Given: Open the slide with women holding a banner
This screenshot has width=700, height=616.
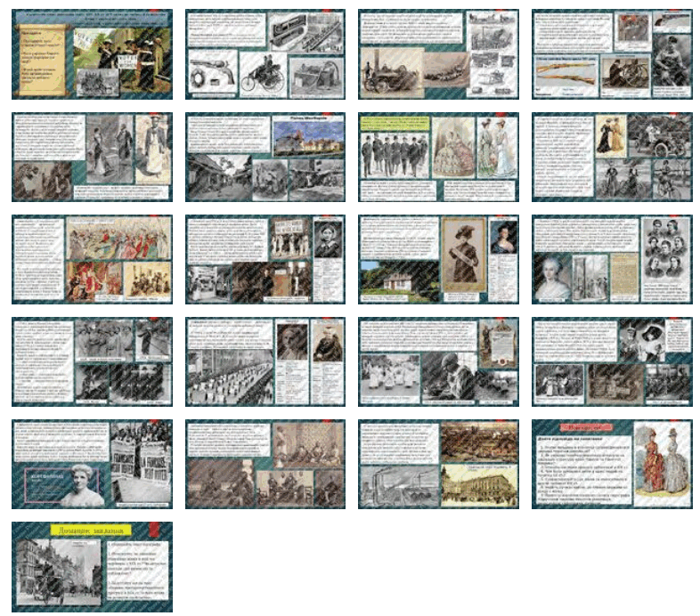Looking at the screenshot, I should pos(265,259).
